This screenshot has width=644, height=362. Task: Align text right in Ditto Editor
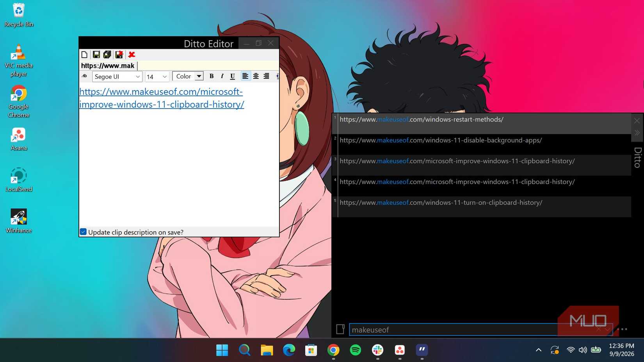point(266,76)
